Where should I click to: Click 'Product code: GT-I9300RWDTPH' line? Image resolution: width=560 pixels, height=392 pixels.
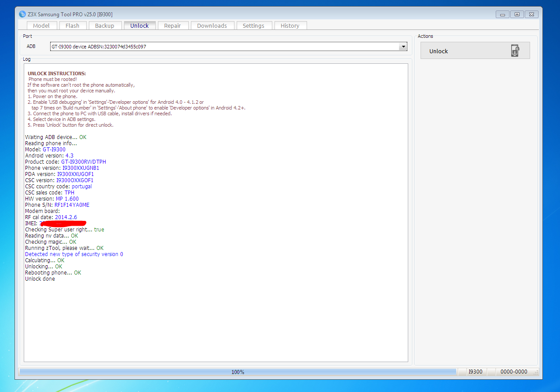[x=66, y=162]
